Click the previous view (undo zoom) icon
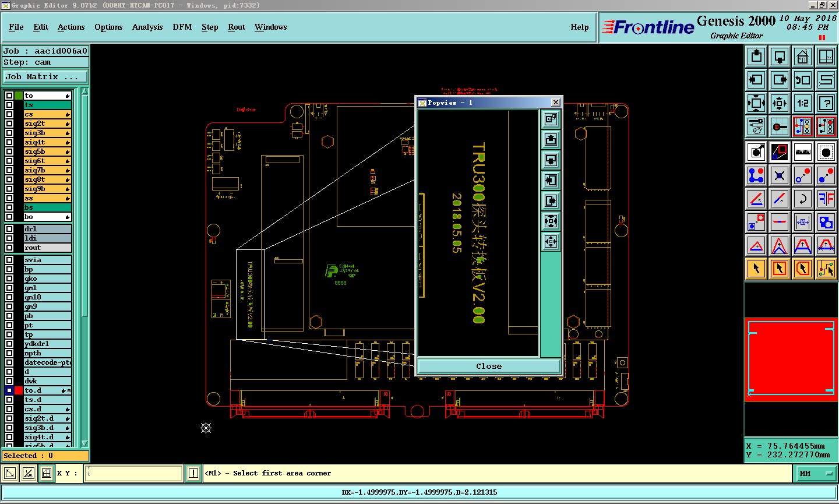 (803, 80)
